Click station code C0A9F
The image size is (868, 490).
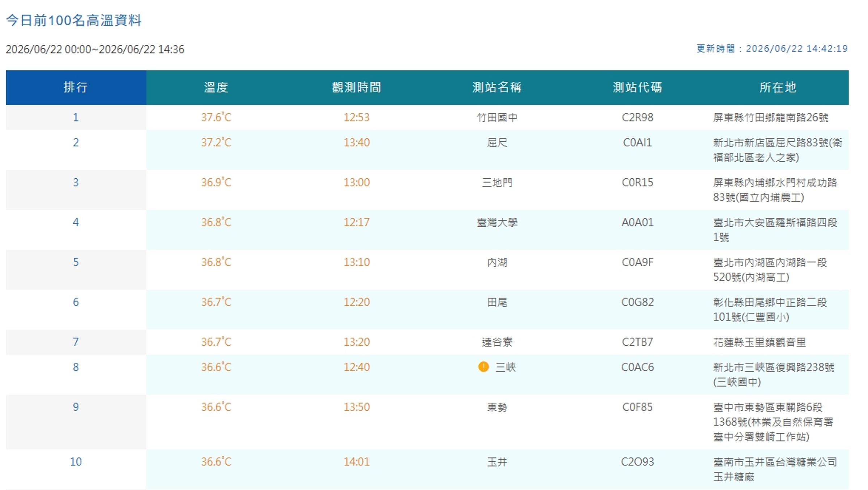637,262
